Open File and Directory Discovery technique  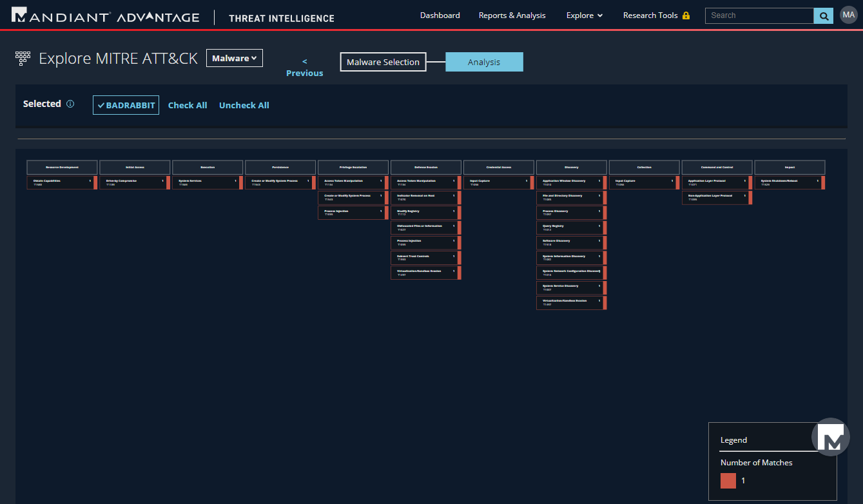click(x=572, y=197)
